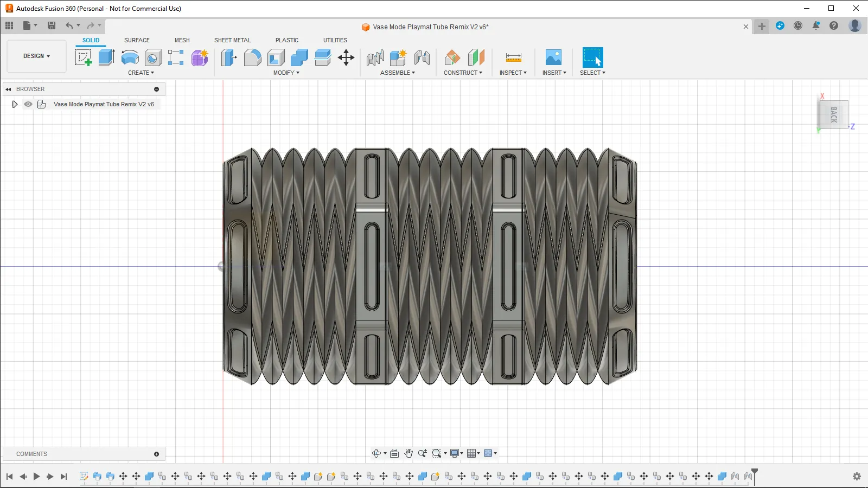Toggle visibility of Vase Mode Playmat component
868x488 pixels.
[x=28, y=104]
